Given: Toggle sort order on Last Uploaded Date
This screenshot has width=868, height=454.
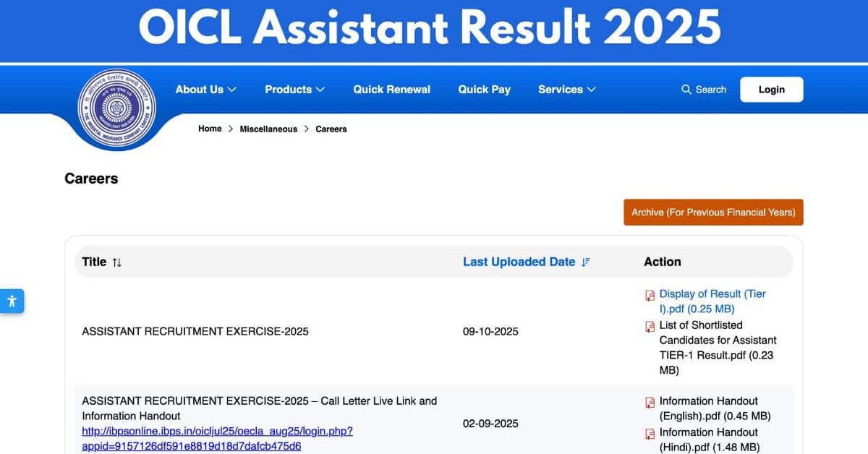Looking at the screenshot, I should pyautogui.click(x=586, y=262).
